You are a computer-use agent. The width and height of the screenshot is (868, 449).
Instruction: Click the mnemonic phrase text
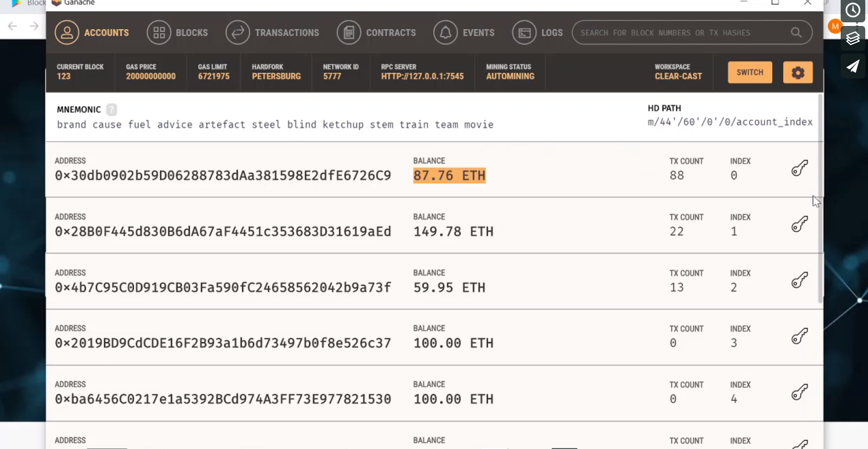point(275,125)
